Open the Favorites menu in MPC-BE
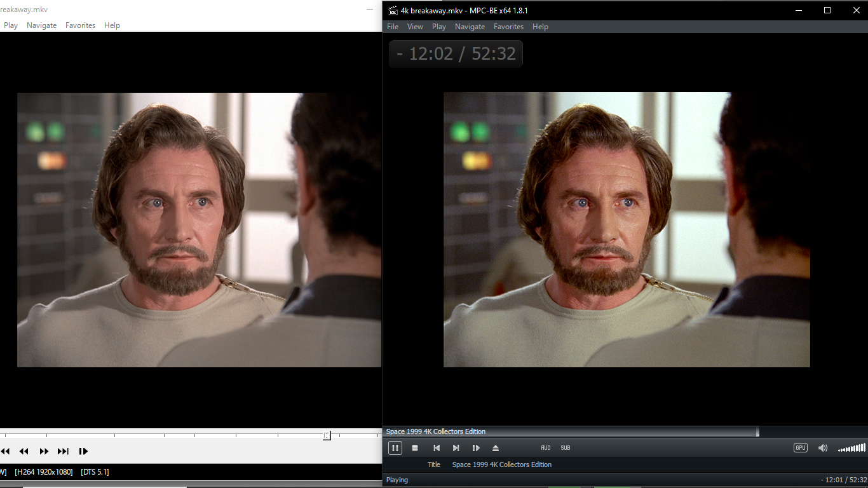 click(508, 27)
